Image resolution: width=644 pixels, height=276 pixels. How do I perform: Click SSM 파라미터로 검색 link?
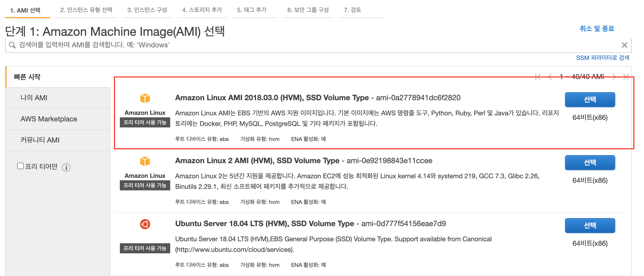click(602, 58)
